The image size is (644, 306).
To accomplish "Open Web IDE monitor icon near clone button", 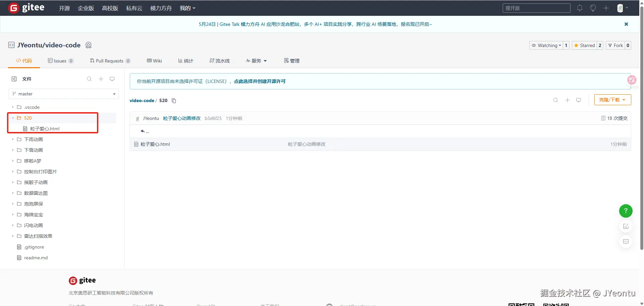I will click(579, 100).
